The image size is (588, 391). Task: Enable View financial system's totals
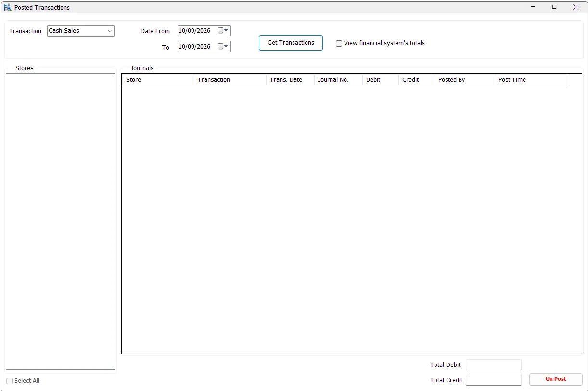(339, 43)
